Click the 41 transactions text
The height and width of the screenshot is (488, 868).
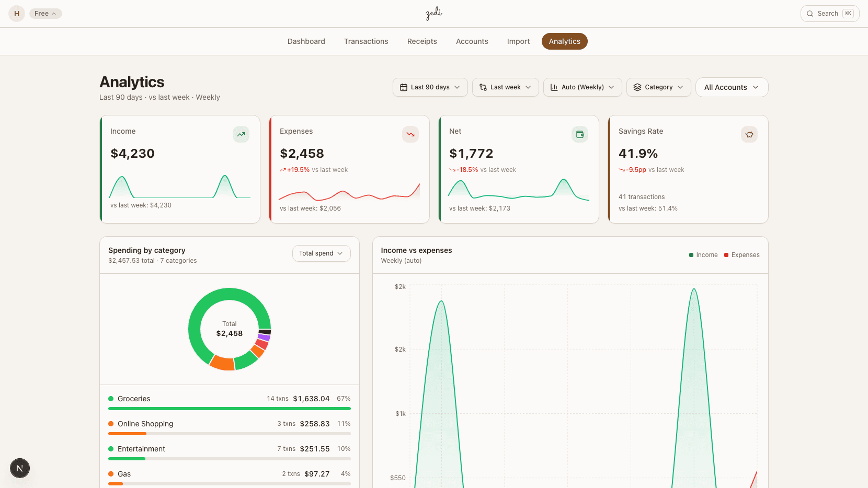pyautogui.click(x=642, y=197)
